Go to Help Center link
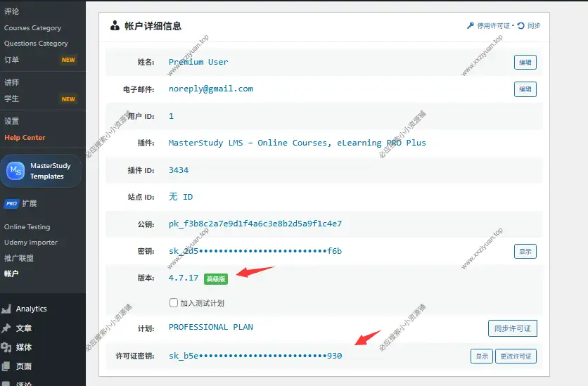The width and height of the screenshot is (588, 386). coord(25,138)
